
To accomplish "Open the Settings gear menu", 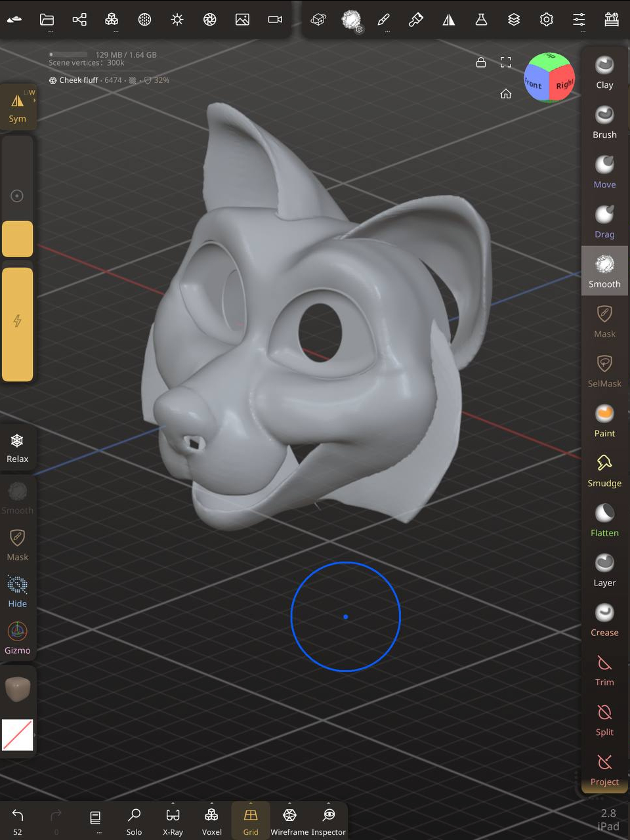I will pos(546,20).
